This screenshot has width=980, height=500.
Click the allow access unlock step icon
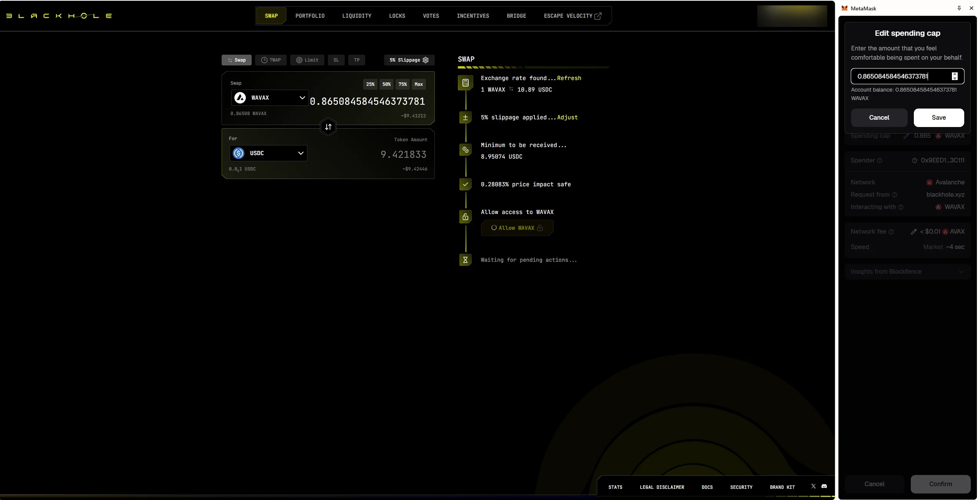pos(465,217)
